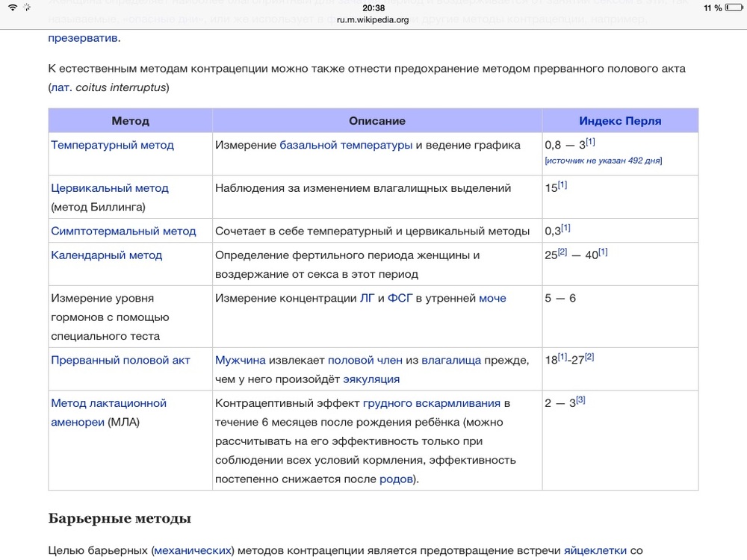Follow the 'яйцеклетки' link

pos(595,550)
